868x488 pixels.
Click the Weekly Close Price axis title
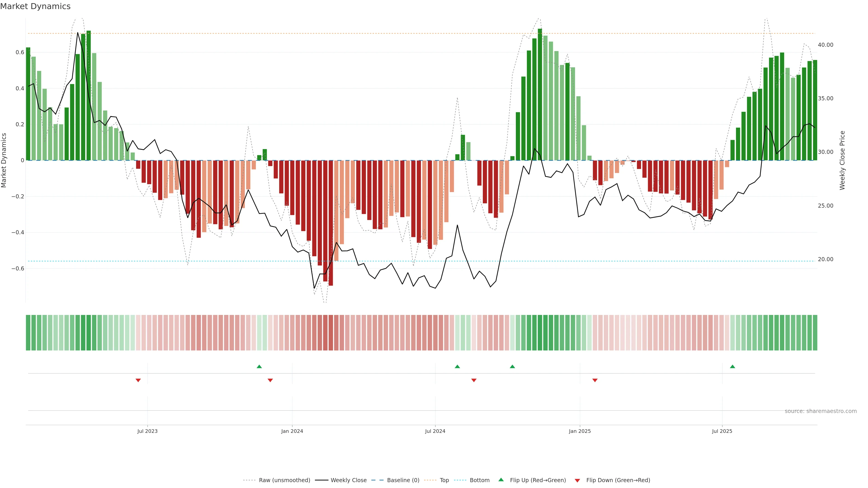(x=842, y=160)
